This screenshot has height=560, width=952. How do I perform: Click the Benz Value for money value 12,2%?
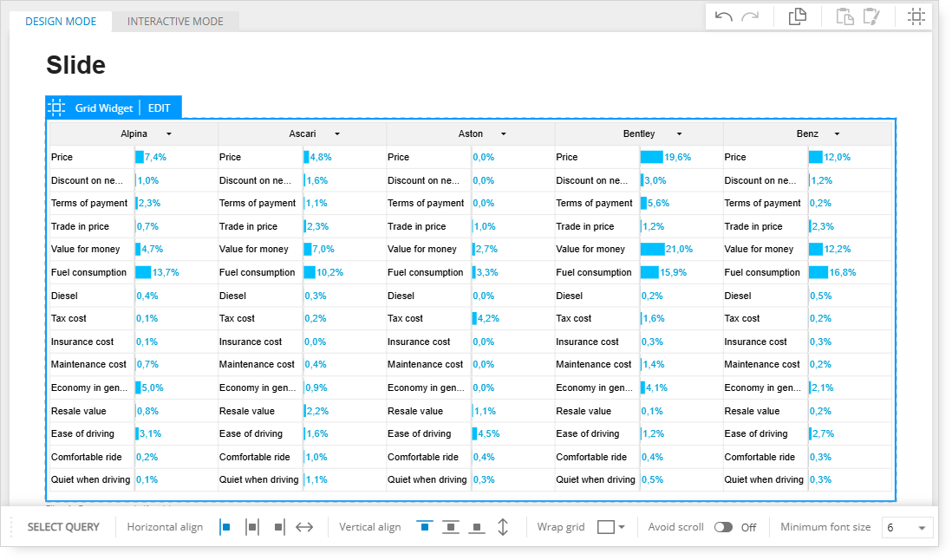click(x=838, y=250)
